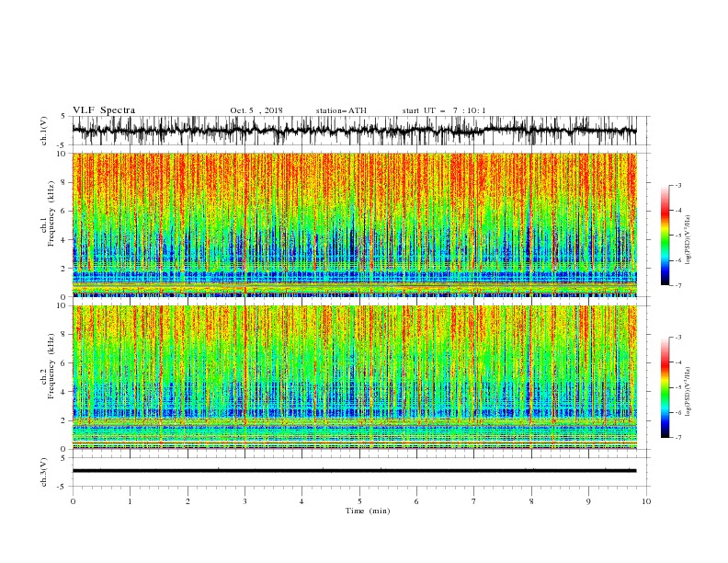This screenshot has height=563, width=728.
Task: Click the ch.2 "Frequency (kHz)" axis label
Action: (51, 366)
